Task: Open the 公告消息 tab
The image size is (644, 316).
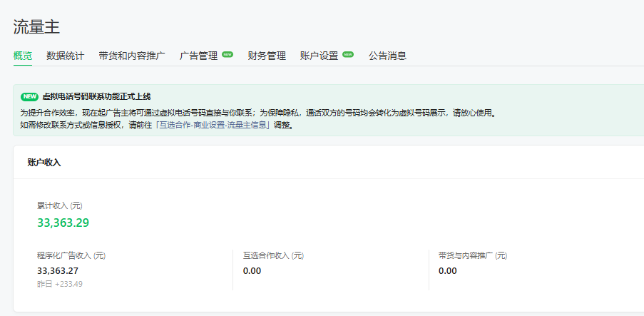Action: tap(387, 56)
